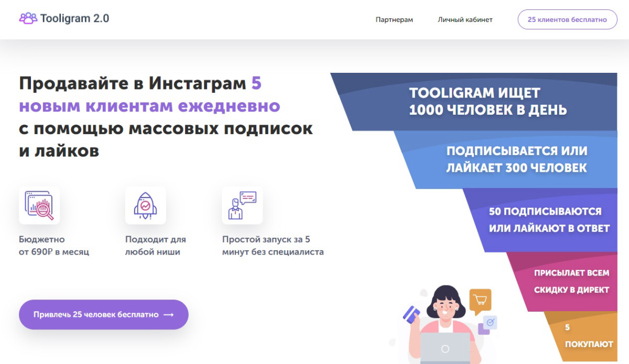Click Привлечь 25 человек бесплатно button
This screenshot has height=364, width=629.
tap(104, 315)
